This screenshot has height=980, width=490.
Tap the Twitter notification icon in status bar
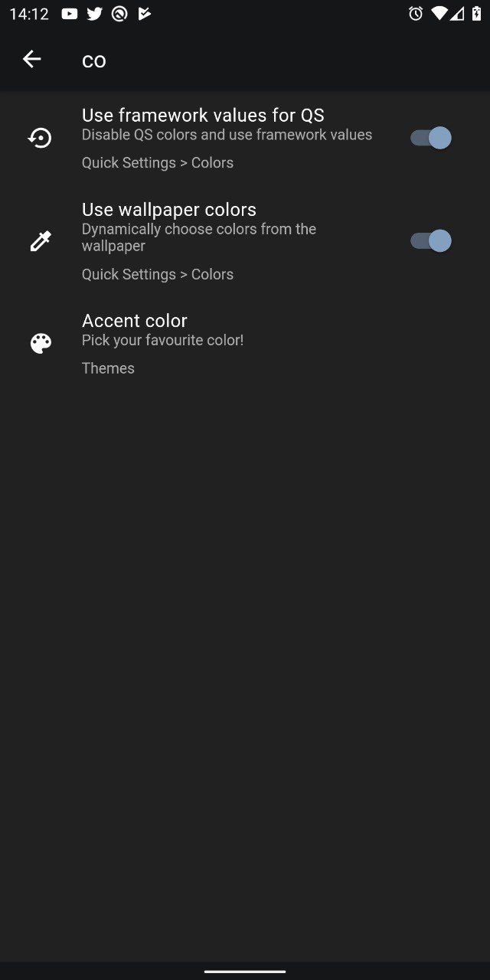tap(94, 13)
